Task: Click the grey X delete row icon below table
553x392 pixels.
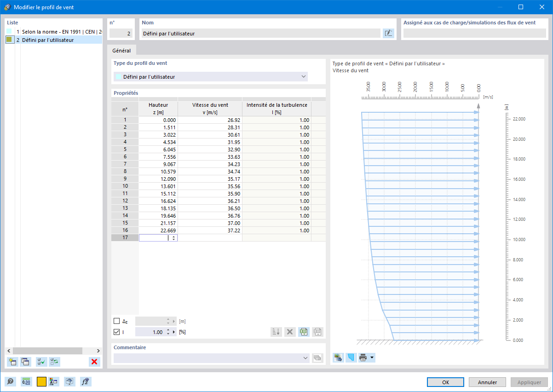Action: click(x=290, y=332)
